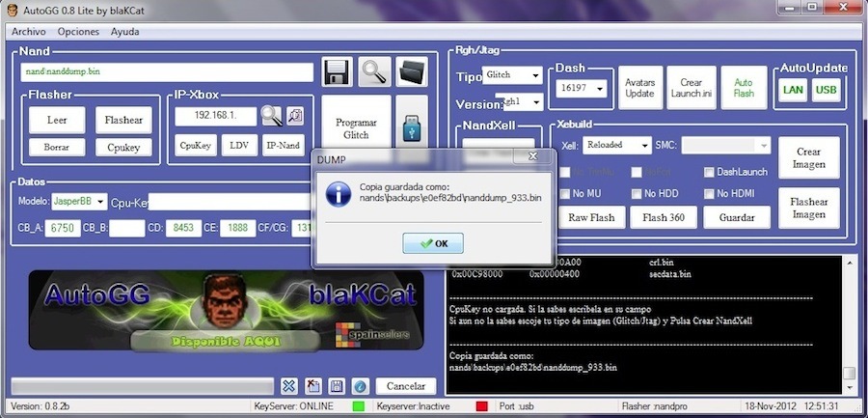Click the floppy disk save icon beside the nand path
This screenshot has height=418, width=868.
338,71
